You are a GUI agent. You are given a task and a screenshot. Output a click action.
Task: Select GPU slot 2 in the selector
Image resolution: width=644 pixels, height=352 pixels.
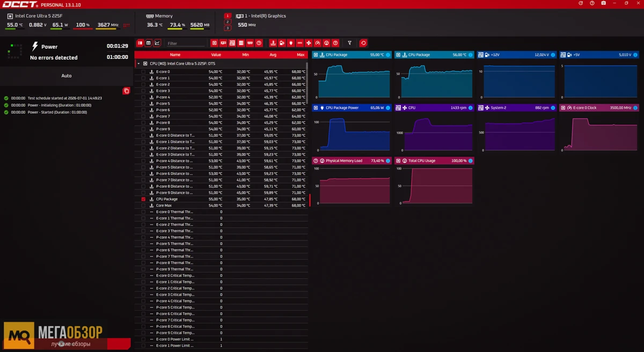click(228, 22)
